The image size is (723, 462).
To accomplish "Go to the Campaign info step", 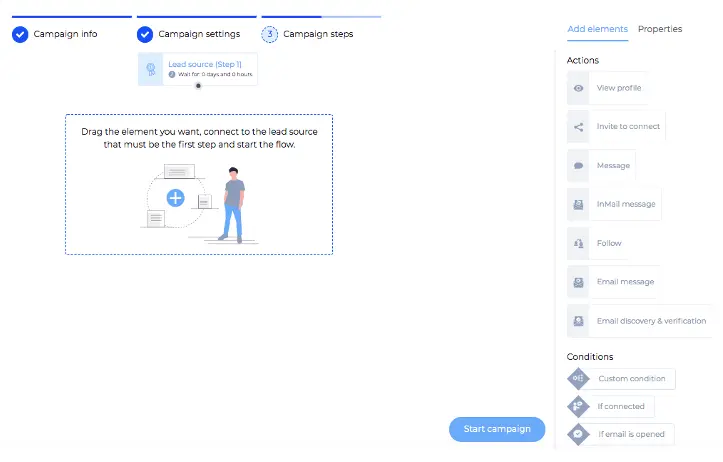I will [55, 34].
